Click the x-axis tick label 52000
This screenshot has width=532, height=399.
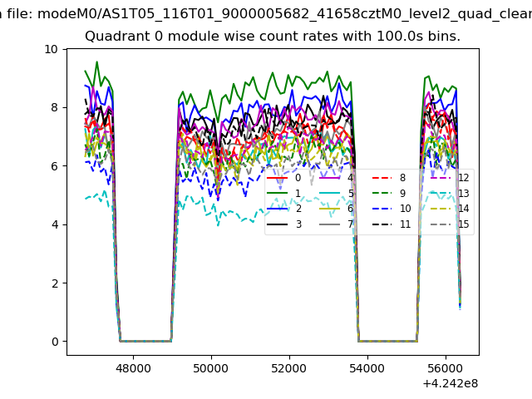pyautogui.click(x=288, y=367)
